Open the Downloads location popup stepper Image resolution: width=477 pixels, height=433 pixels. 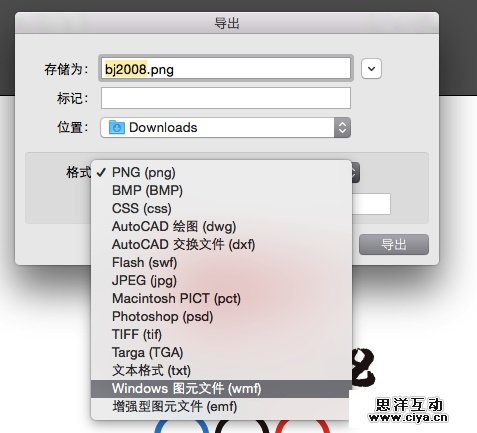pyautogui.click(x=342, y=127)
